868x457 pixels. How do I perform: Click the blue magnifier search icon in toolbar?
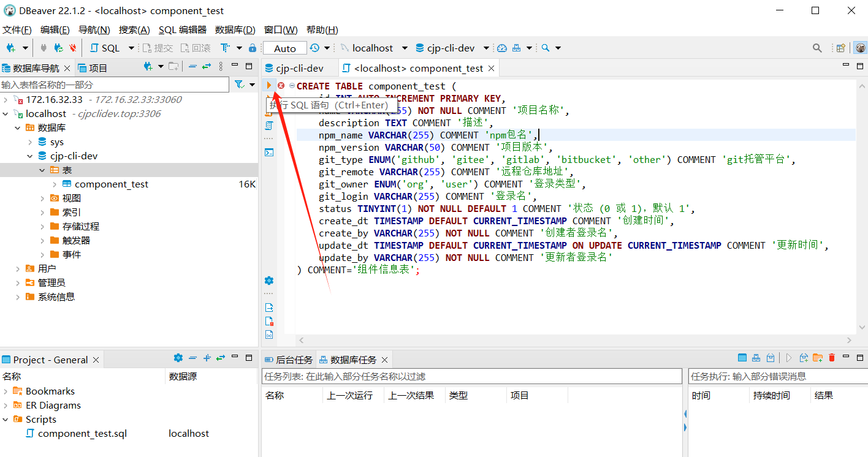click(546, 48)
